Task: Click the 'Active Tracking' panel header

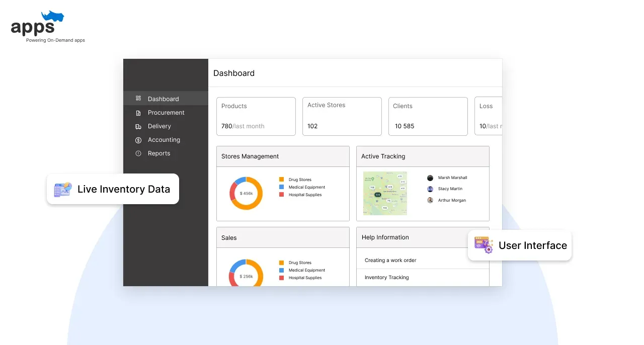Action: tap(423, 156)
